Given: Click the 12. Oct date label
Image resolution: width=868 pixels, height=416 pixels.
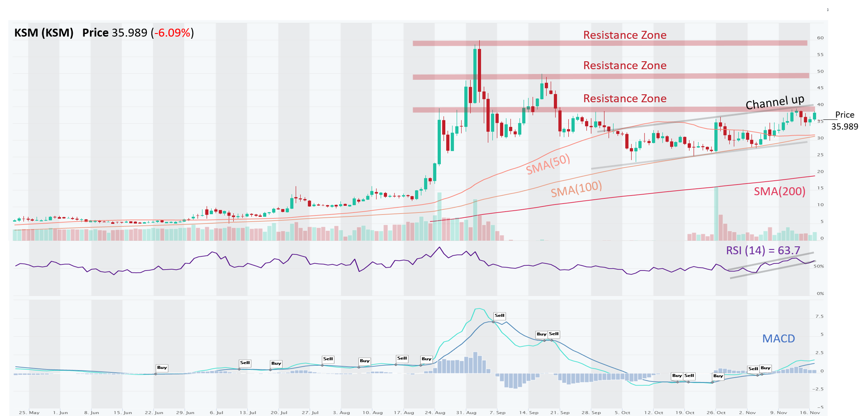Looking at the screenshot, I should click(653, 412).
